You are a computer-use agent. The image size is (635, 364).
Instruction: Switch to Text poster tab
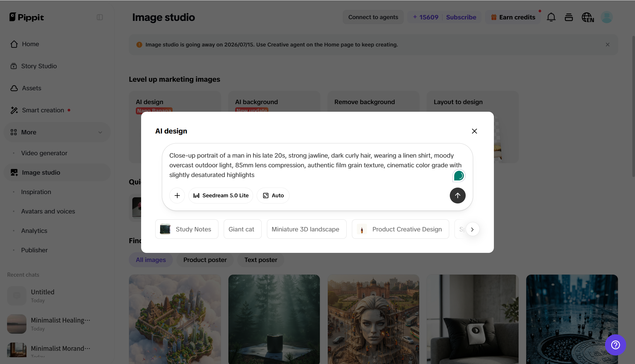click(261, 260)
